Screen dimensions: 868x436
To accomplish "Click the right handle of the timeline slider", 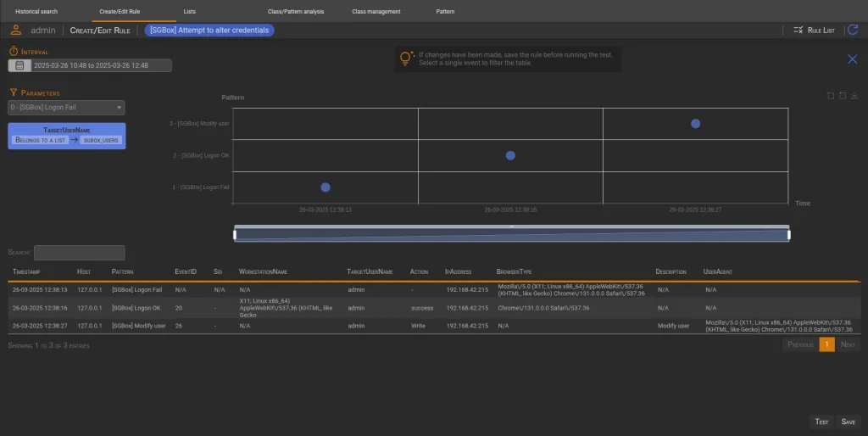I will (x=789, y=235).
